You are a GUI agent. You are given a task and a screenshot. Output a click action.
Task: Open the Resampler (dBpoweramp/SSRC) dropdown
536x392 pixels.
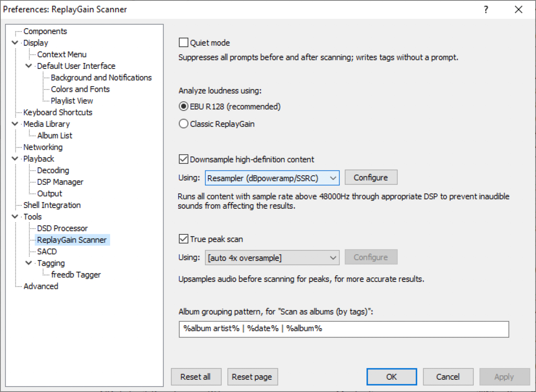(x=272, y=178)
